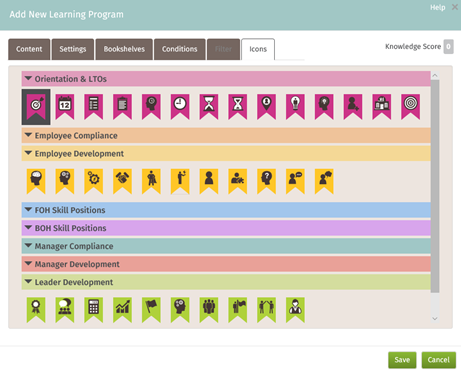Choose the pink checklist icon
This screenshot has height=373, width=461.
(x=94, y=107)
